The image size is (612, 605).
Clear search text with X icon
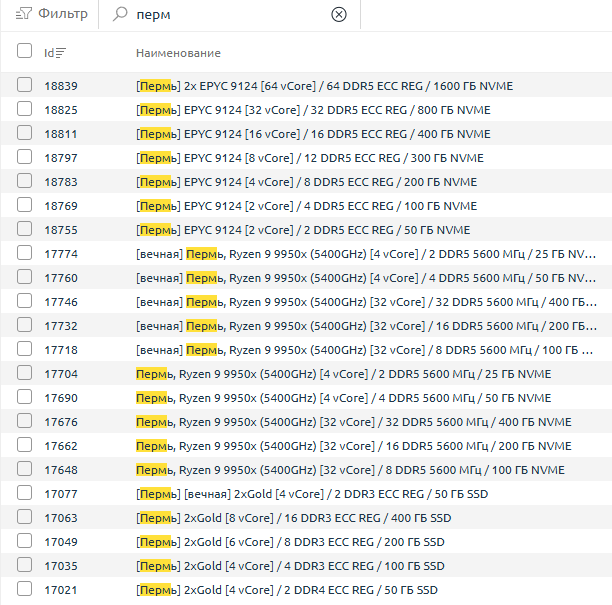339,14
